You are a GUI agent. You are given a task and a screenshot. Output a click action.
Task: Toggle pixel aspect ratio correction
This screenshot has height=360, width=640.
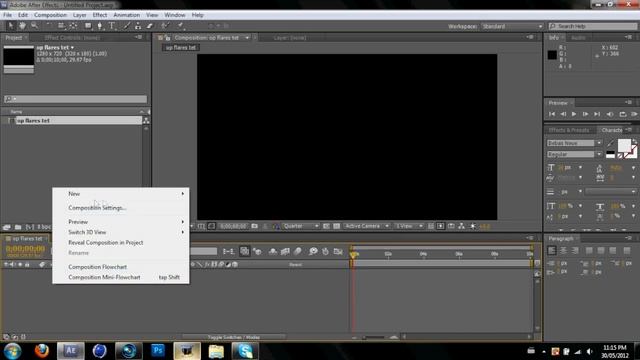(431, 226)
